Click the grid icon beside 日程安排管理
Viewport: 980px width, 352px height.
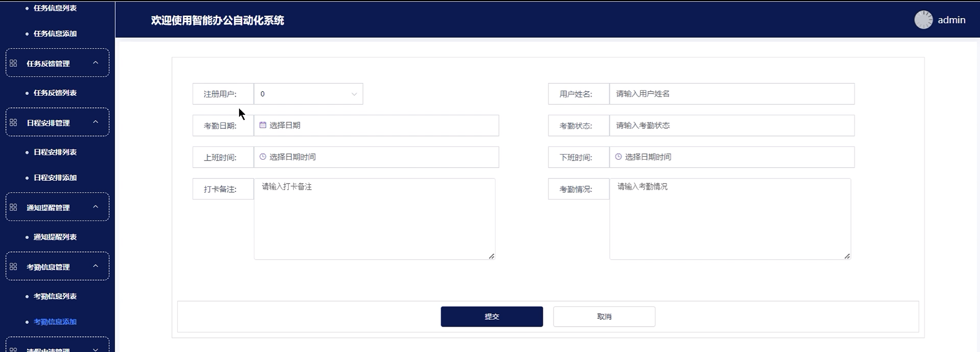13,123
